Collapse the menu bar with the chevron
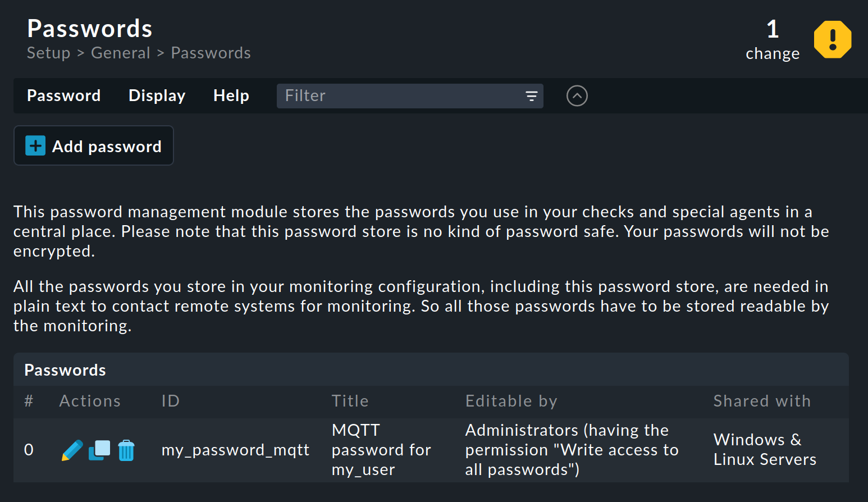The width and height of the screenshot is (868, 502). pyautogui.click(x=577, y=95)
